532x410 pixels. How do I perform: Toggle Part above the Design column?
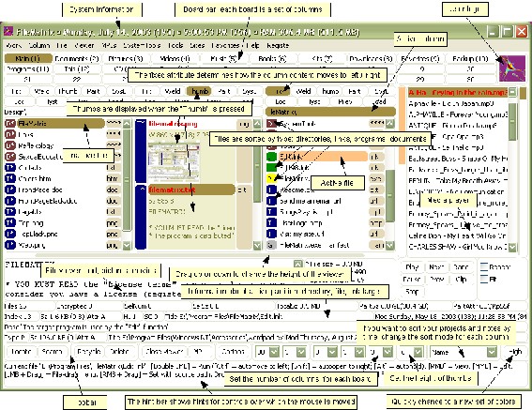(93, 91)
